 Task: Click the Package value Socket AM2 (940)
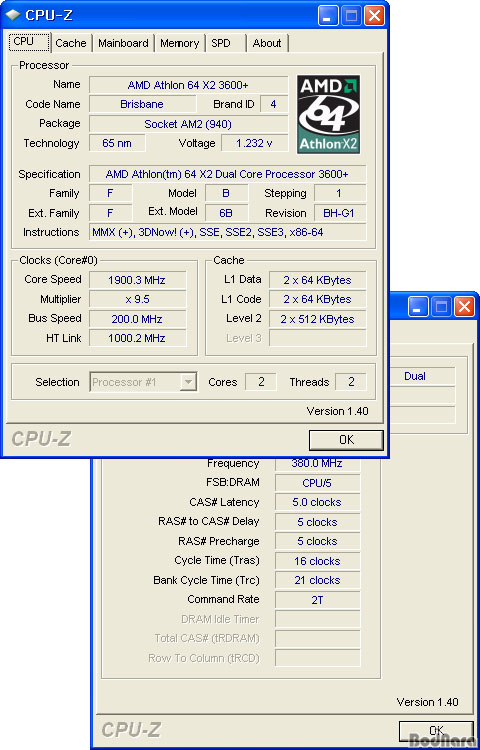tap(188, 124)
